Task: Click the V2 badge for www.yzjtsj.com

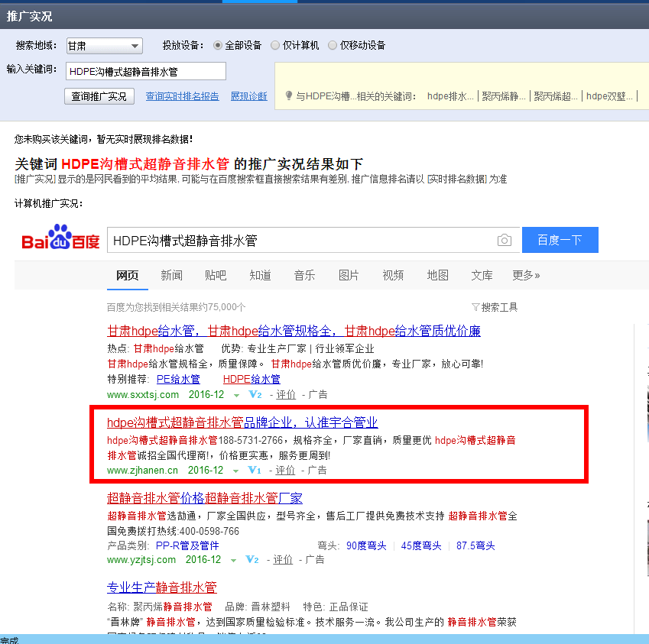Action: 252,560
